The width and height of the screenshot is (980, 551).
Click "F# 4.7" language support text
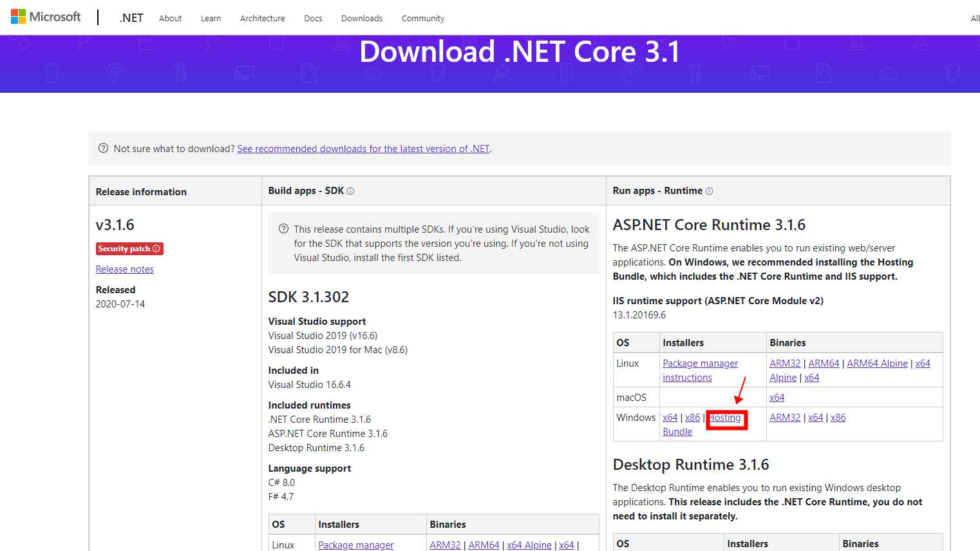(281, 497)
